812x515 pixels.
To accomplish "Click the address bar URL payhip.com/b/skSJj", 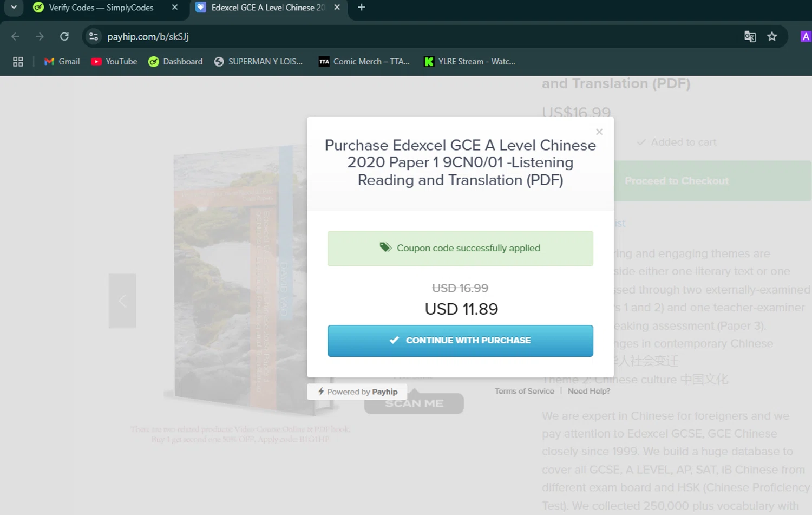I will (148, 37).
